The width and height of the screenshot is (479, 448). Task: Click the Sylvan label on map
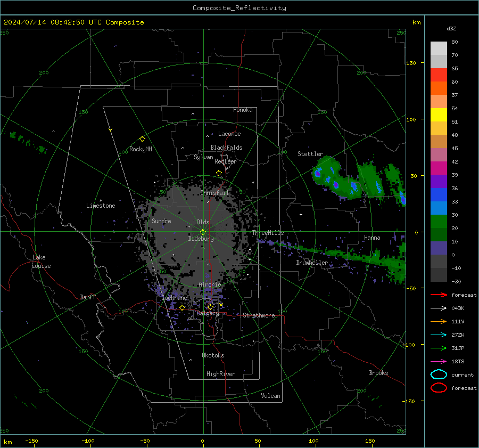coord(203,157)
